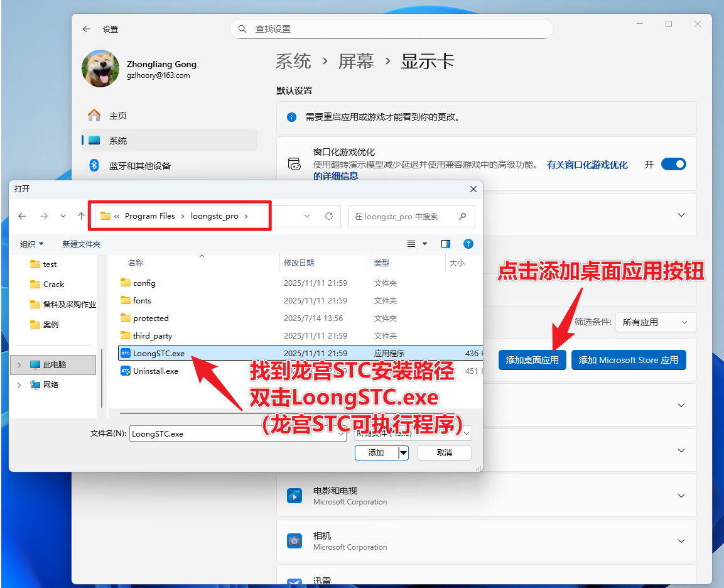Select 系统 in the Settings sidebar
724x588 pixels.
pos(118,141)
